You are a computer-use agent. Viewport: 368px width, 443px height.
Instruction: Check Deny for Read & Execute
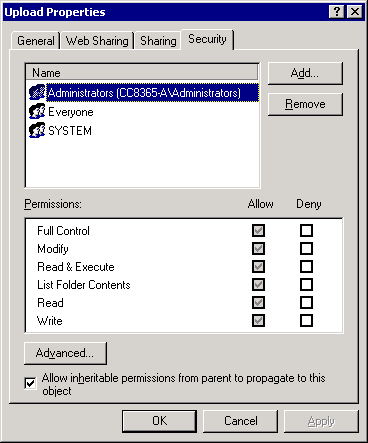tap(306, 266)
